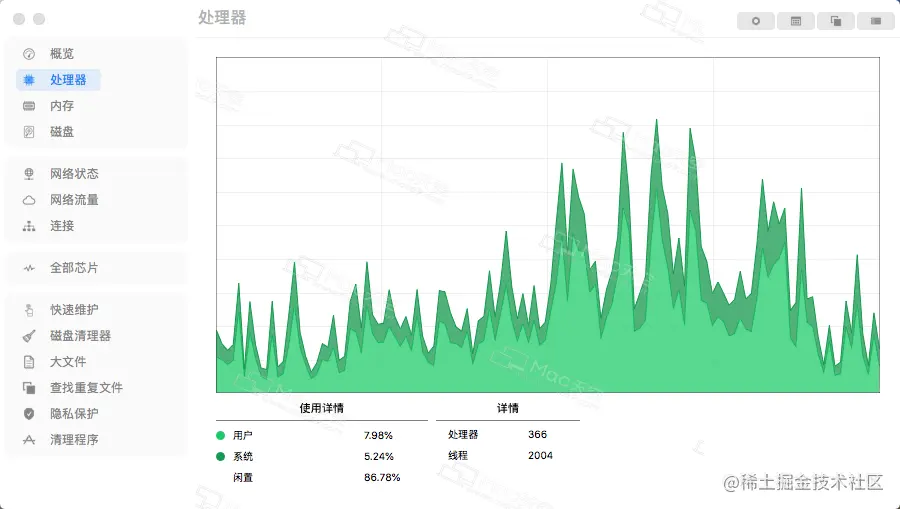
Task: Click the 5.24% system usage value
Action: point(379,457)
